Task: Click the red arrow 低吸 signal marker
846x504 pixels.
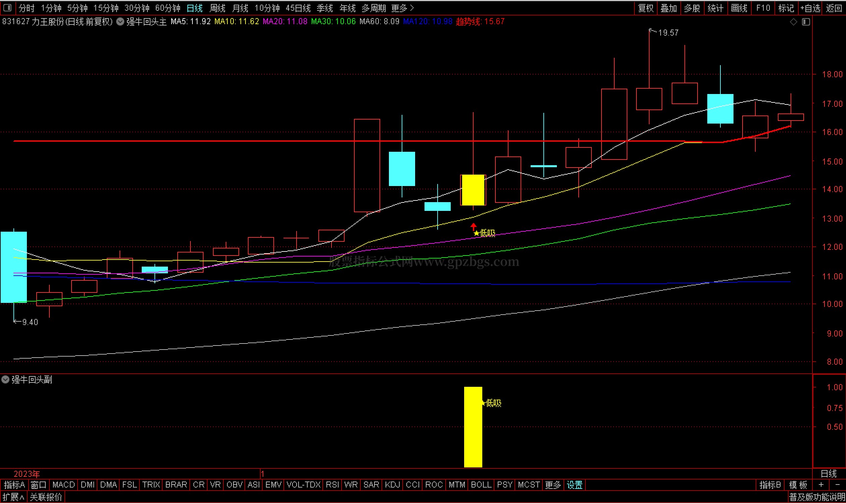Action: pyautogui.click(x=473, y=227)
